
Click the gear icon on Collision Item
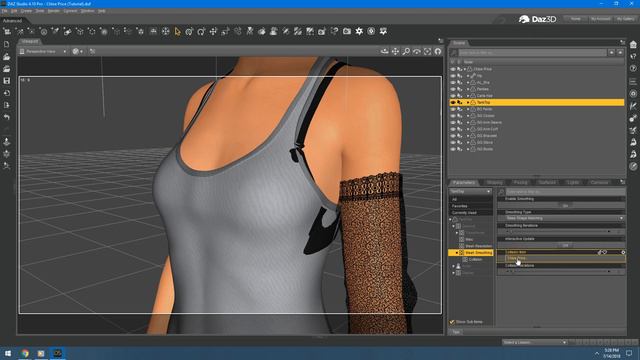click(623, 252)
